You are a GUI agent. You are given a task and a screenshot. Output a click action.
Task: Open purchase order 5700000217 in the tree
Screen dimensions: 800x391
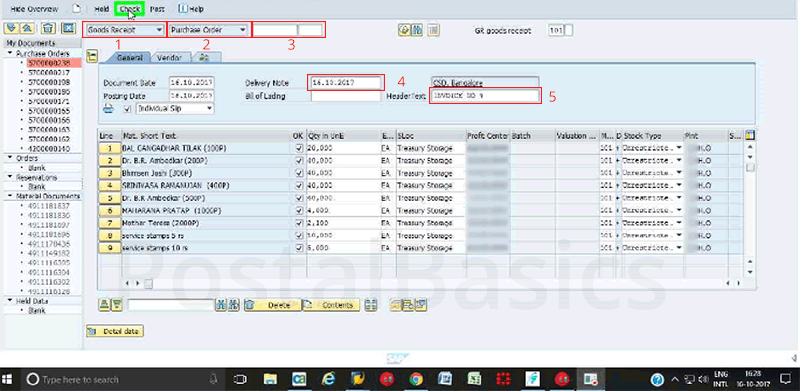[48, 72]
